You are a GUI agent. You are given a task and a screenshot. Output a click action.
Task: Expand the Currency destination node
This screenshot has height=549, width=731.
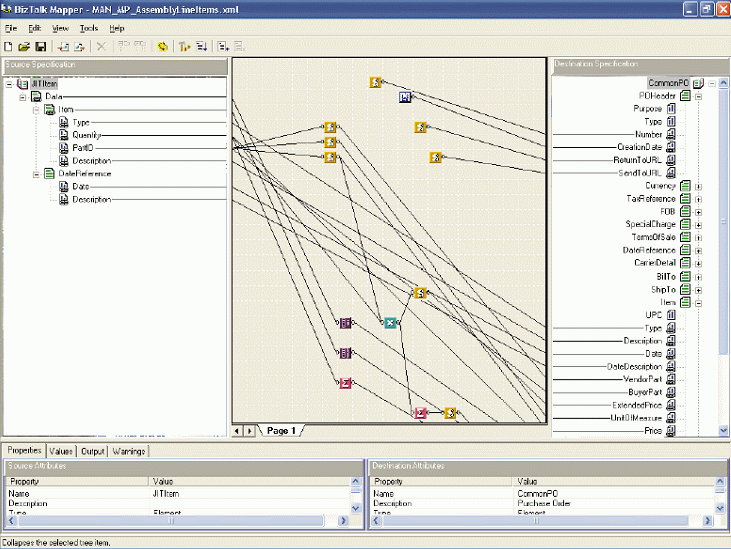698,187
